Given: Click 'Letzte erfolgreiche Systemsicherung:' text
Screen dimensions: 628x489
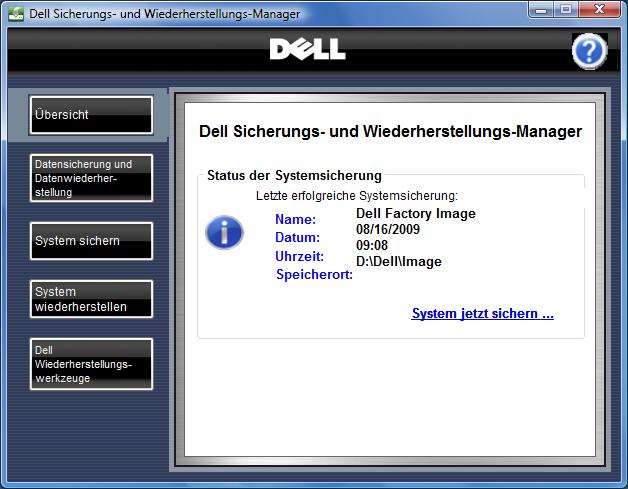Looking at the screenshot, I should pyautogui.click(x=356, y=196).
